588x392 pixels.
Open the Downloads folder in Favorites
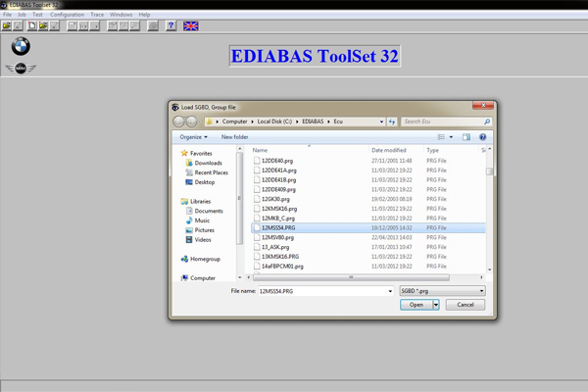pos(208,163)
